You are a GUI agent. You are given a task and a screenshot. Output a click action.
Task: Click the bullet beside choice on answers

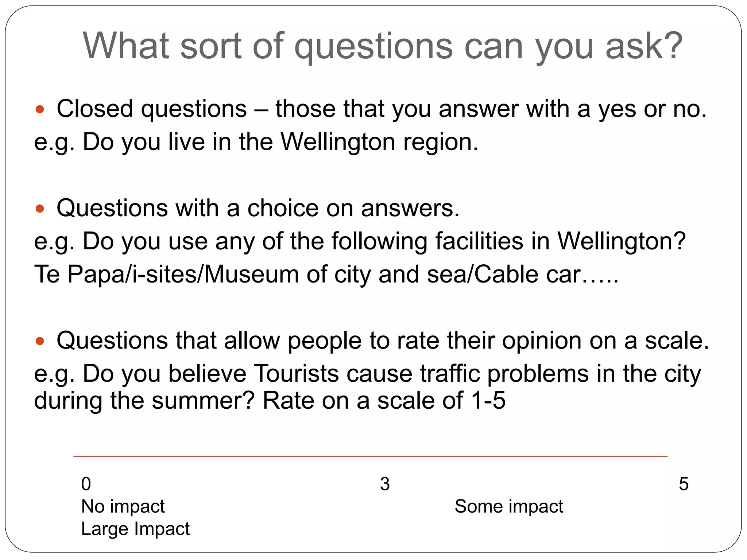[x=40, y=209]
